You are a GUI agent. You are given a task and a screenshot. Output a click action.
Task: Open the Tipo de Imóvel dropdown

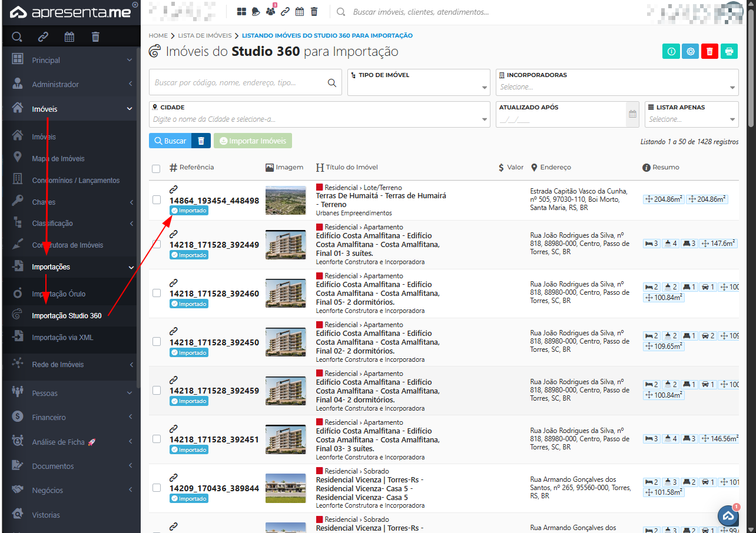[419, 87]
